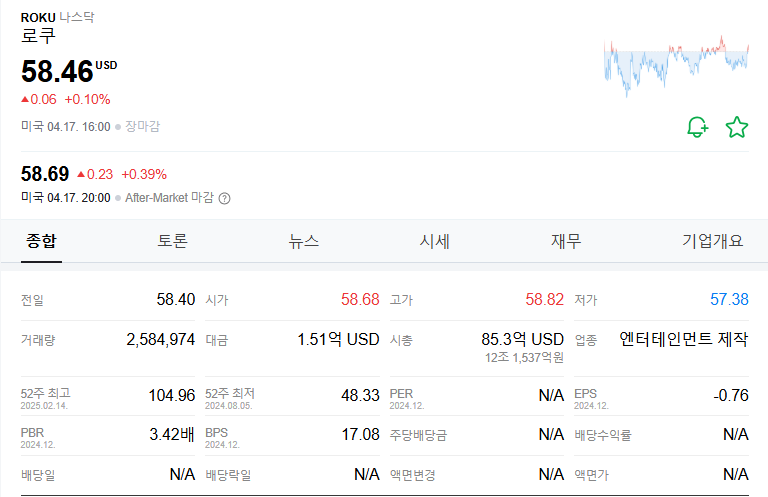Open the ROKU mini price chart

(676, 66)
